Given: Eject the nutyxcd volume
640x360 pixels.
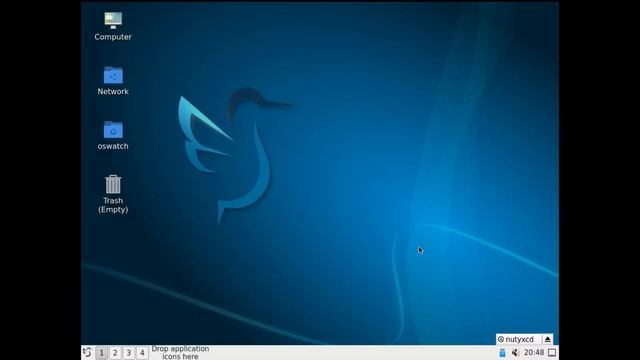Looking at the screenshot, I should coord(548,339).
